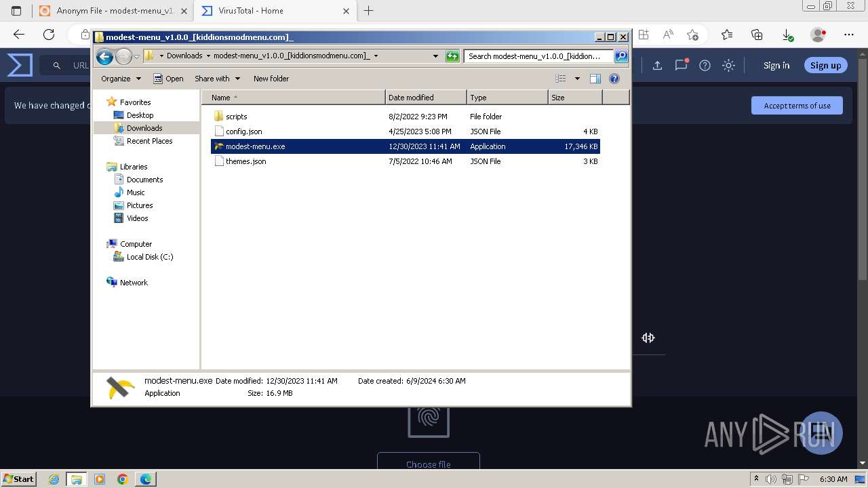
Task: Toggle the preview pane icon
Action: [x=595, y=79]
